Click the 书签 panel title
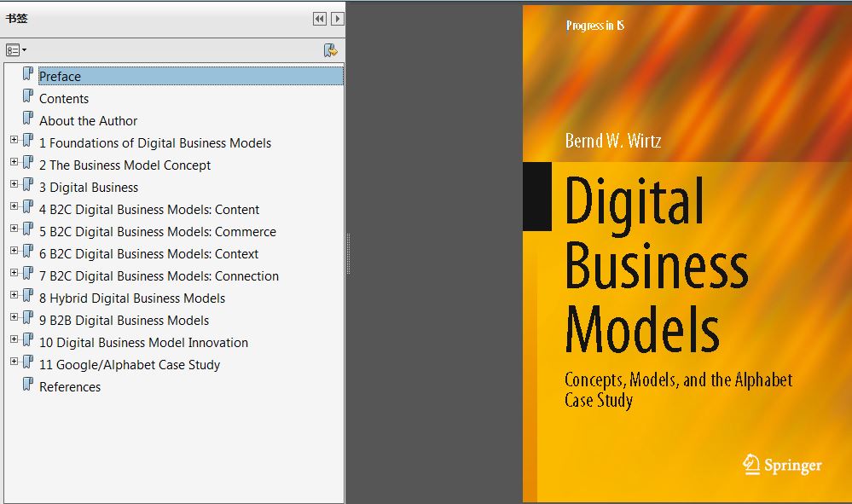 point(16,19)
